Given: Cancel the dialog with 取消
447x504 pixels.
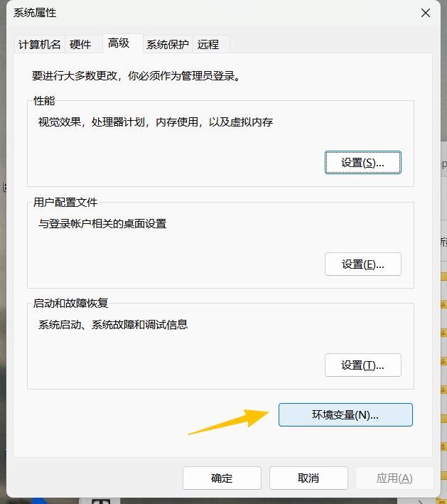Looking at the screenshot, I should [x=308, y=478].
